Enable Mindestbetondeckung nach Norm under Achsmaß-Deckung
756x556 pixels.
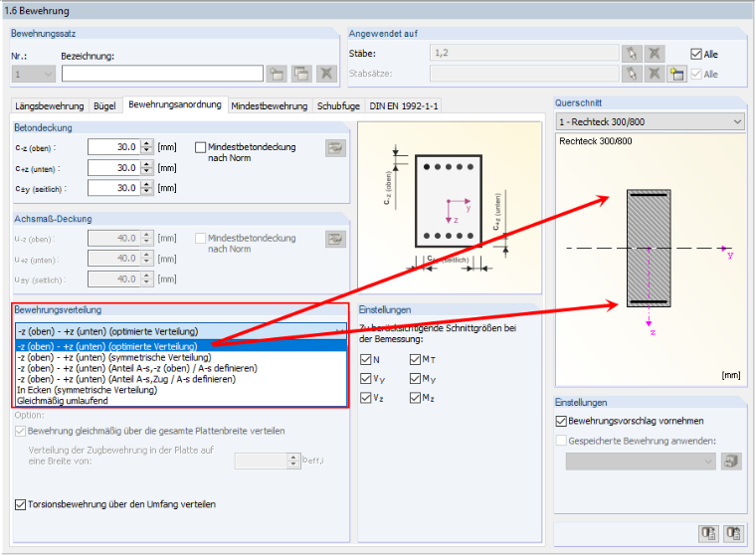coord(201,239)
